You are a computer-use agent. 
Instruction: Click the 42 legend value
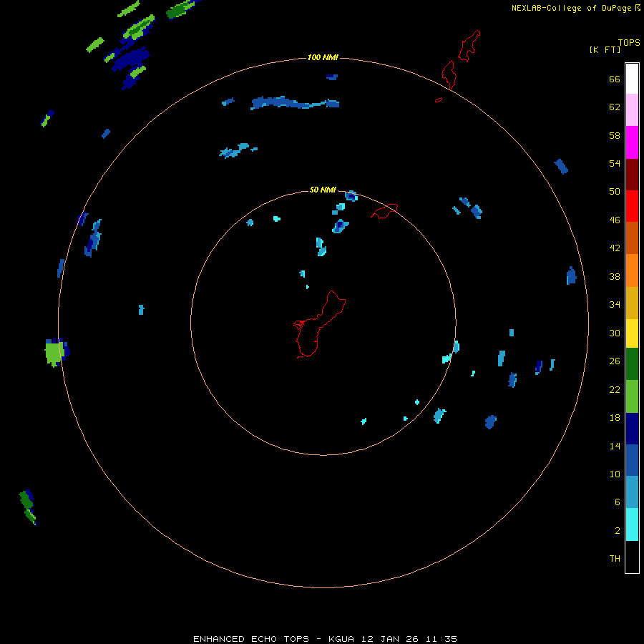coord(615,248)
